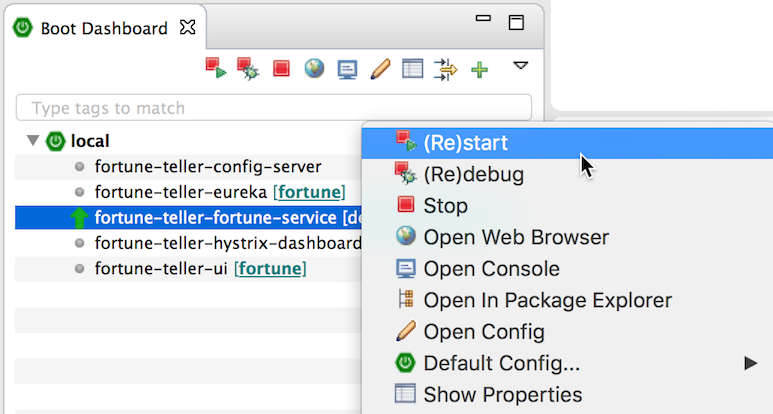Click the fortune tag link on ui row
This screenshot has height=414, width=773.
(270, 269)
